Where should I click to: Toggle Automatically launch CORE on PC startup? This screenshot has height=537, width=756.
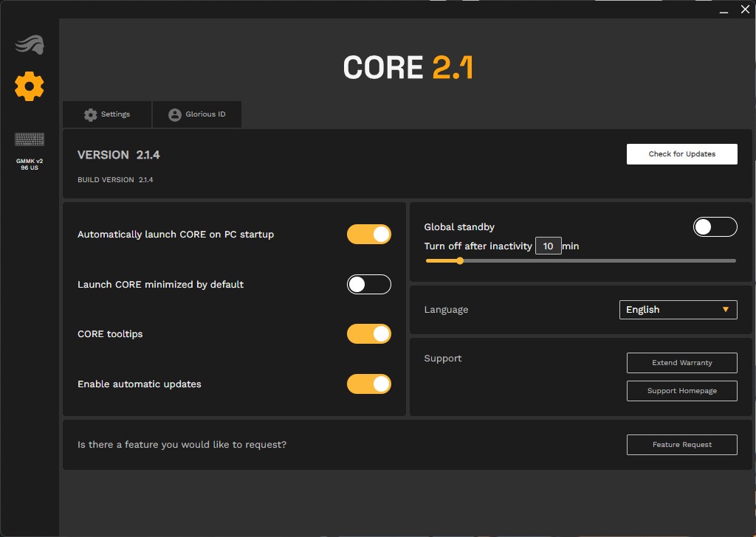(x=369, y=234)
